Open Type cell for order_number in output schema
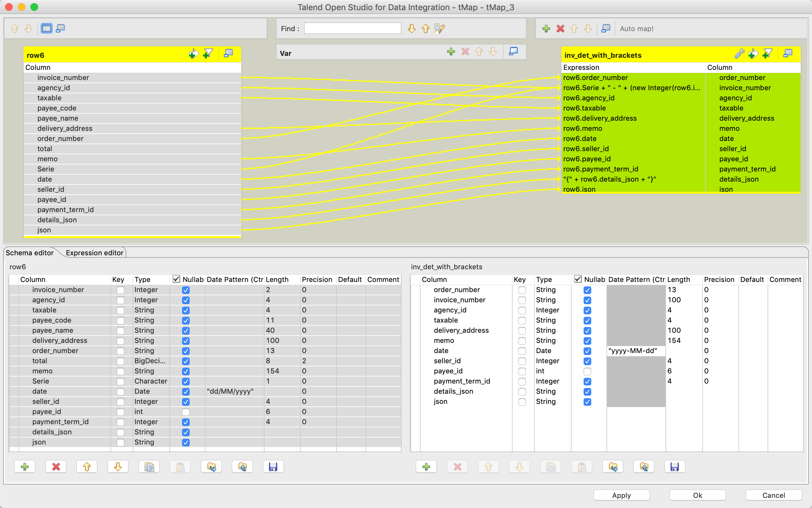The width and height of the screenshot is (812, 508). tap(553, 290)
